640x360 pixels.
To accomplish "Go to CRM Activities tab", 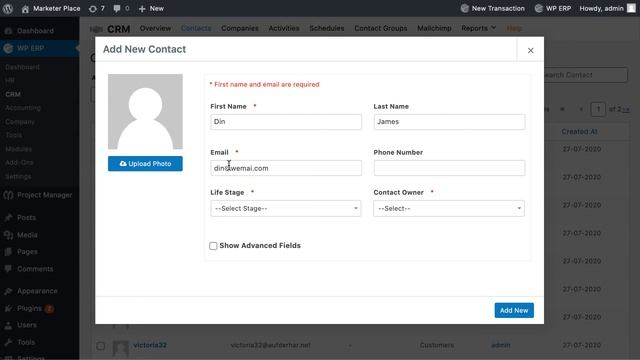I will click(x=284, y=28).
